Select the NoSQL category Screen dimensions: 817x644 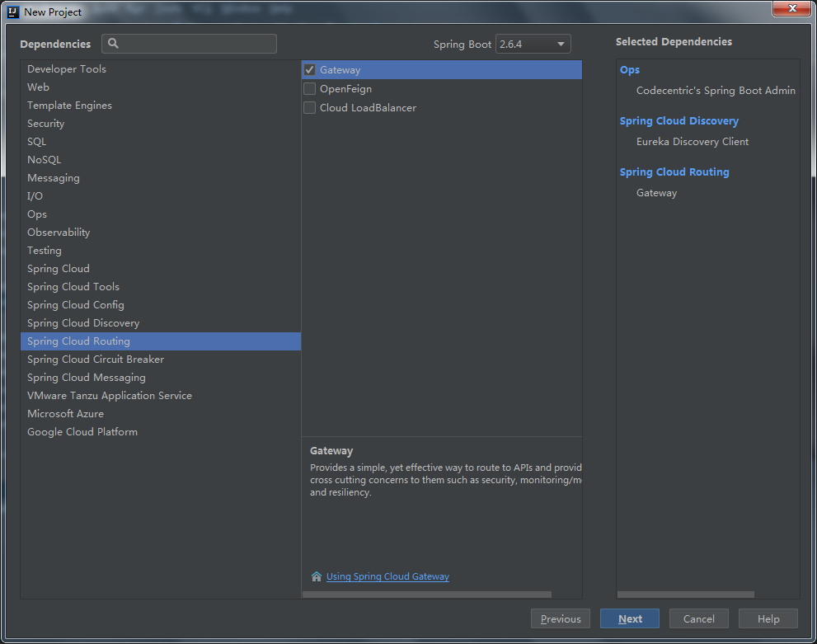coord(161,160)
